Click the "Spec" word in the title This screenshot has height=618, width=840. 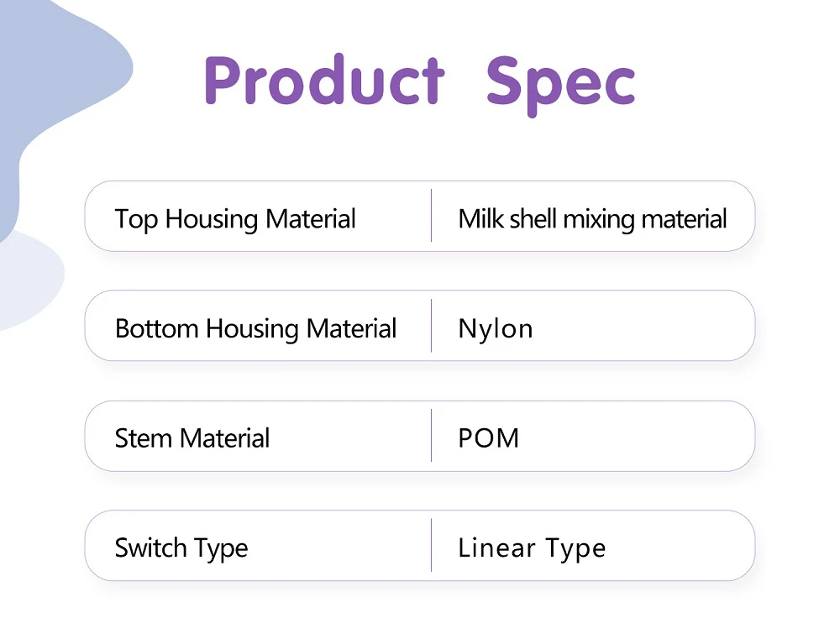point(560,81)
